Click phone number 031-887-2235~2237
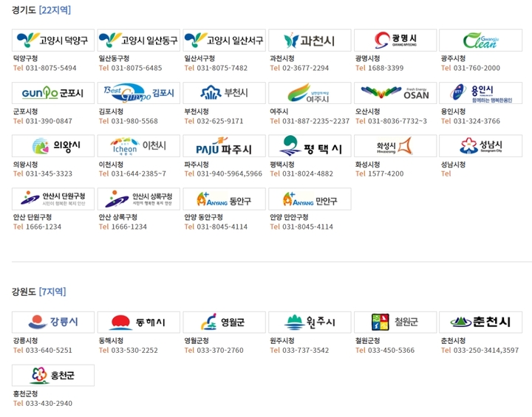The width and height of the screenshot is (532, 417). click(x=316, y=121)
